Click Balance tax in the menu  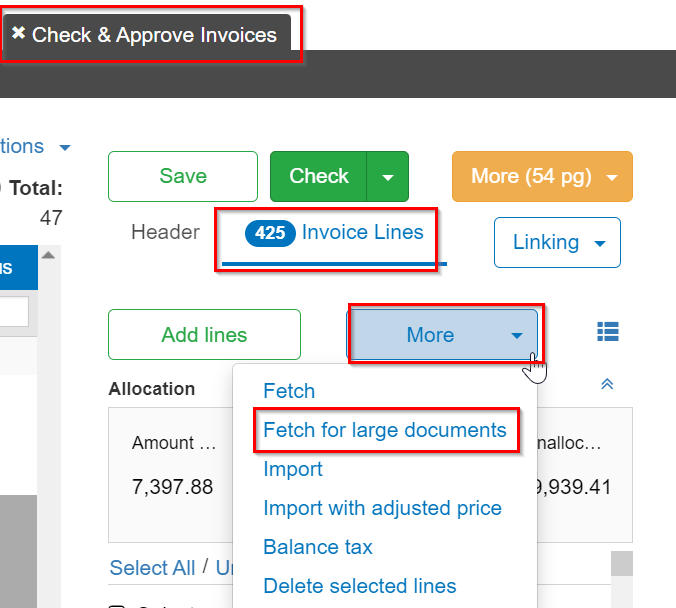(318, 547)
